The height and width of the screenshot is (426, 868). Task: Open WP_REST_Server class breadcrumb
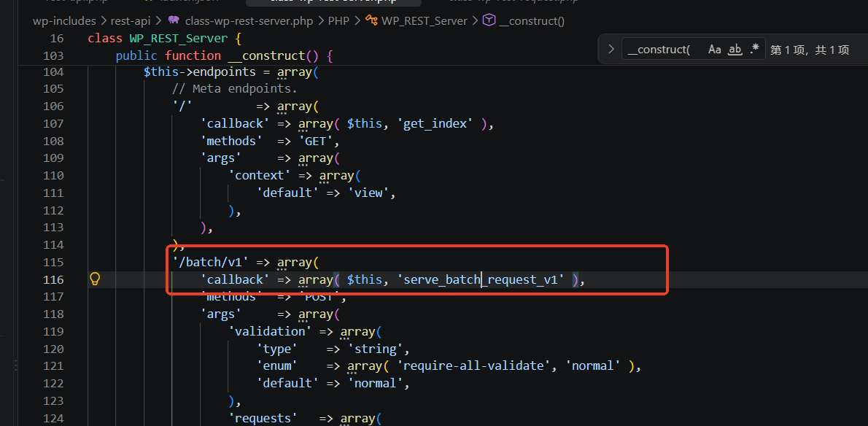(x=425, y=21)
